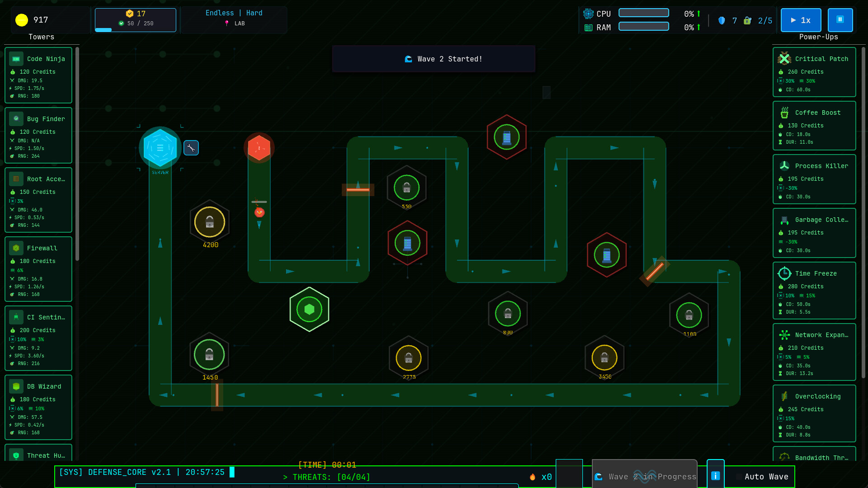Click the CPU usage bar
The height and width of the screenshot is (488, 868).
pyautogui.click(x=644, y=13)
